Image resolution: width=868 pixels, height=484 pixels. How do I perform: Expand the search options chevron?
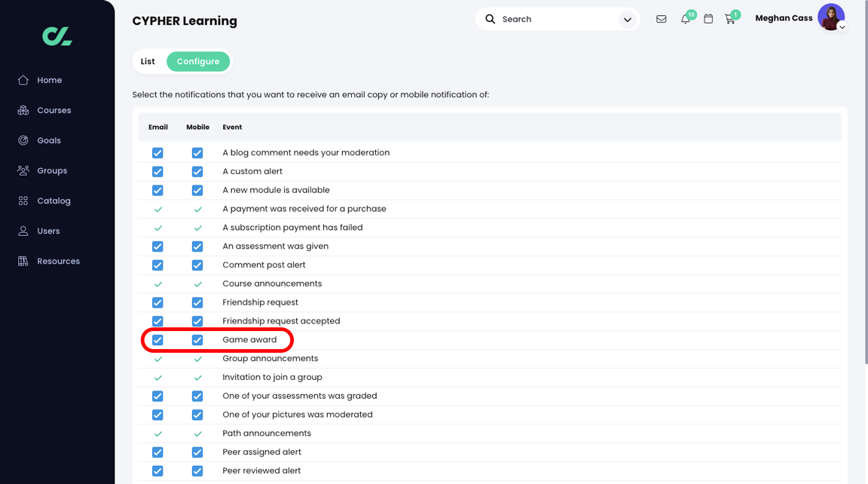[x=628, y=19]
